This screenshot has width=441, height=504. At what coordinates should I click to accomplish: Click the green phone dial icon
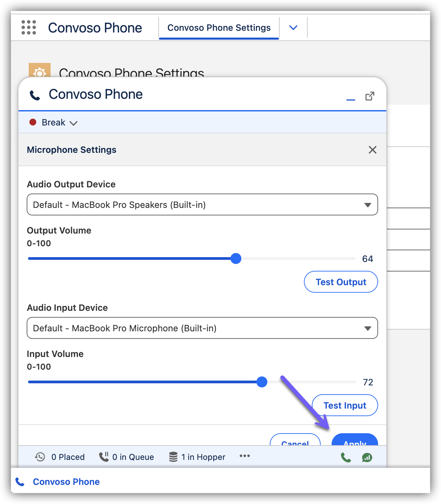tap(346, 457)
